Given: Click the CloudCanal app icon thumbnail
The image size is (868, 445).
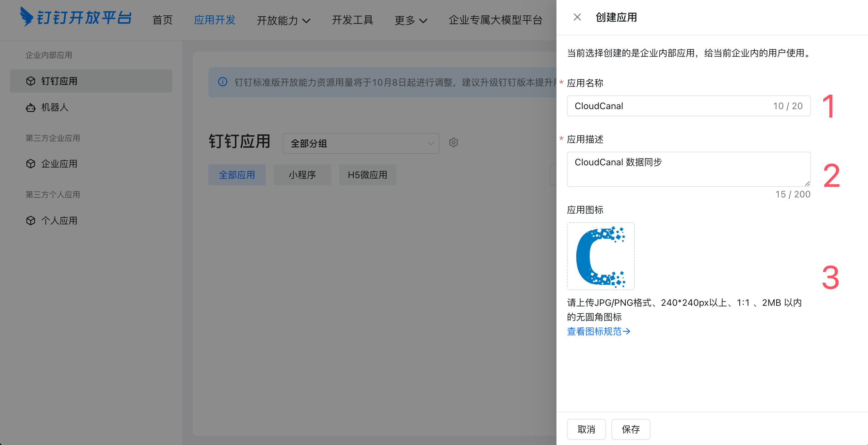Looking at the screenshot, I should point(601,256).
